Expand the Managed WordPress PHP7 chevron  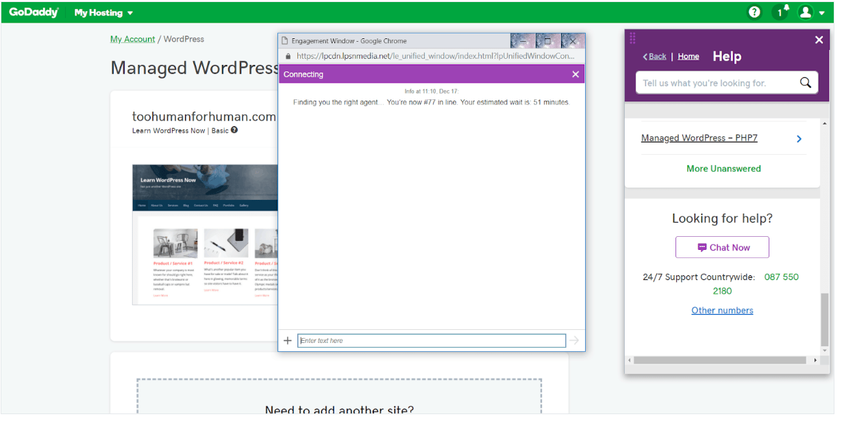coord(799,139)
